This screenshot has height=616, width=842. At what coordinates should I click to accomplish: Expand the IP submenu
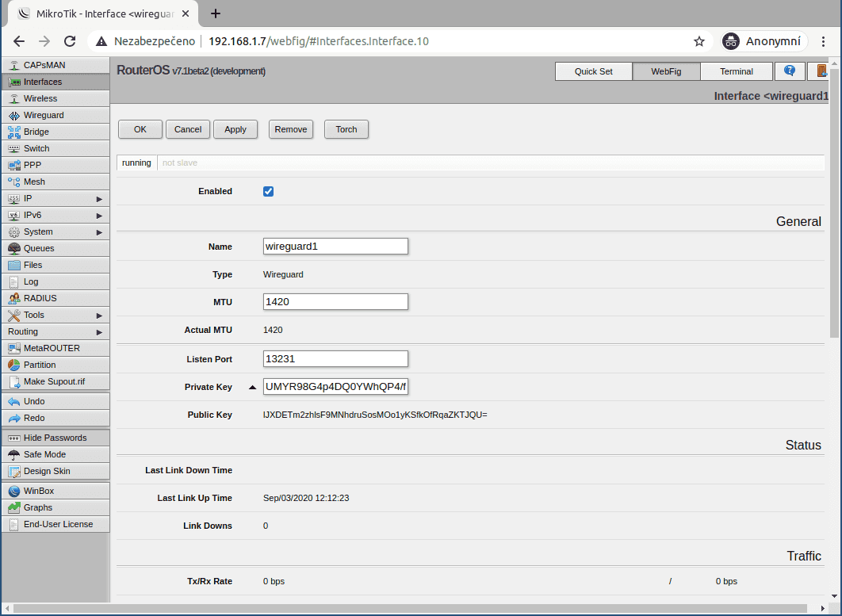[99, 199]
